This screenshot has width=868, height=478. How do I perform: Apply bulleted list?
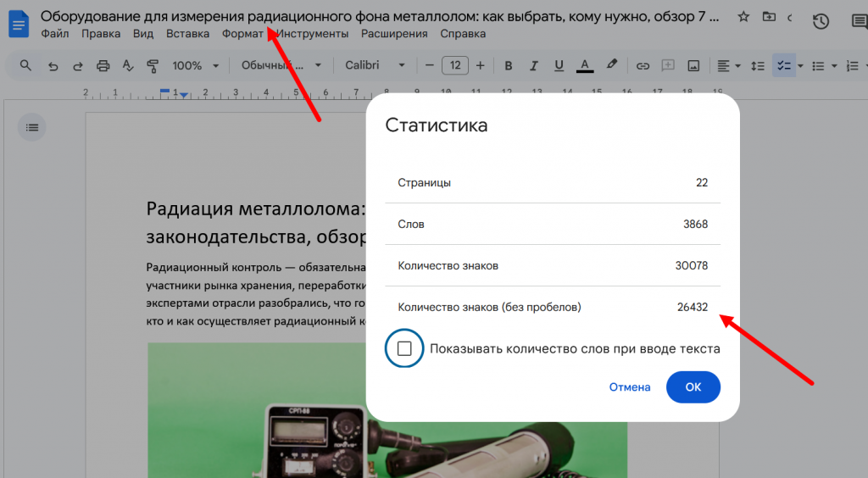coord(818,66)
